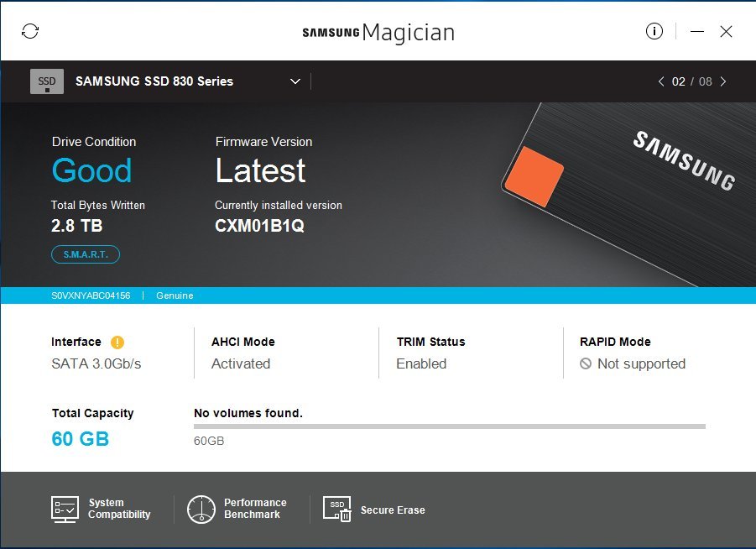The height and width of the screenshot is (549, 756).
Task: Click the SATA 3.0Gb/s interface value
Action: pos(96,363)
